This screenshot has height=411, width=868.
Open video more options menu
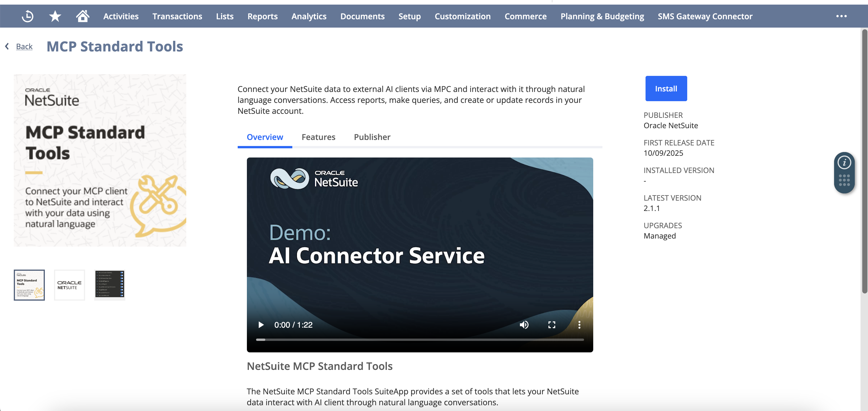579,325
